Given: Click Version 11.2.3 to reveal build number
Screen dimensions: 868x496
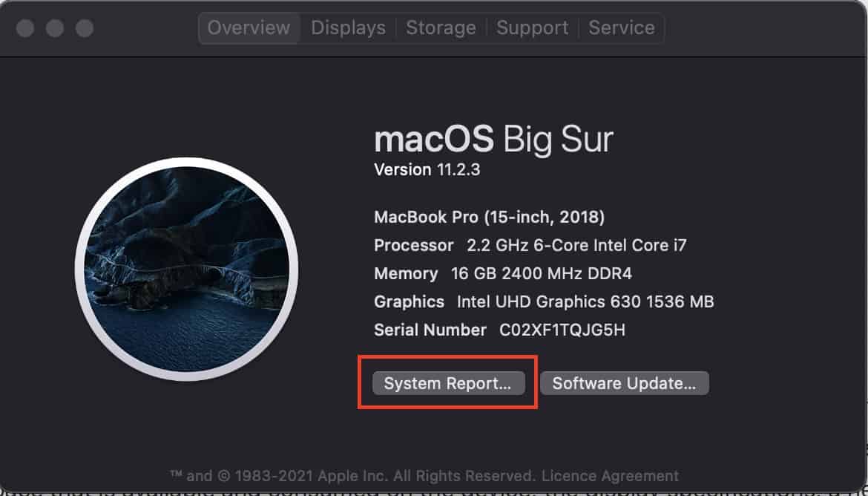Looking at the screenshot, I should [x=427, y=169].
